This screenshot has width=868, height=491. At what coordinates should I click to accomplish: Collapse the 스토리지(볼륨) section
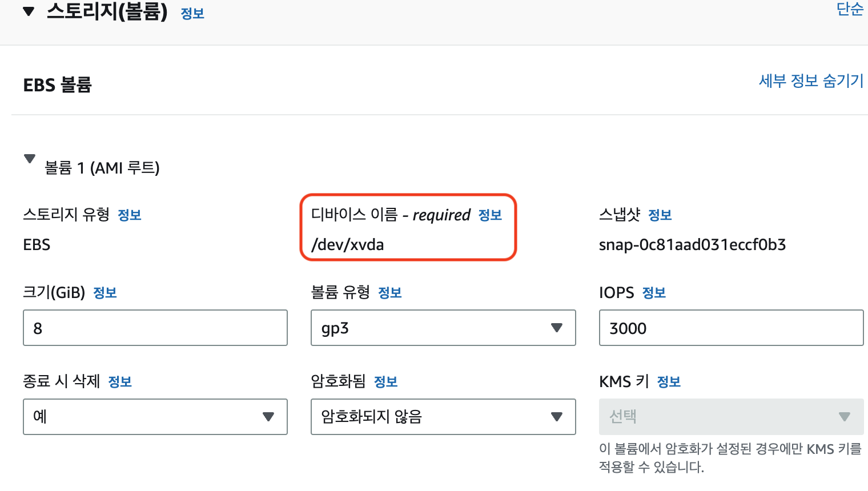coord(30,10)
